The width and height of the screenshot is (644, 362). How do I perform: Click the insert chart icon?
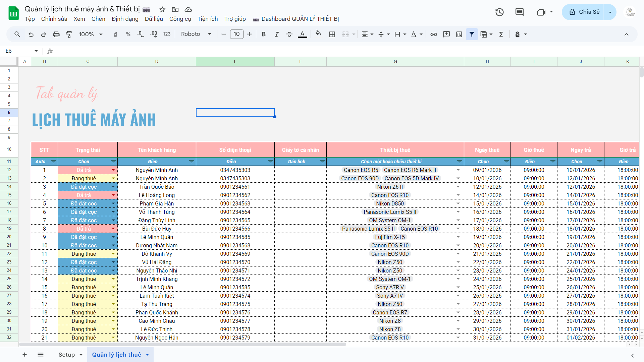[459, 34]
